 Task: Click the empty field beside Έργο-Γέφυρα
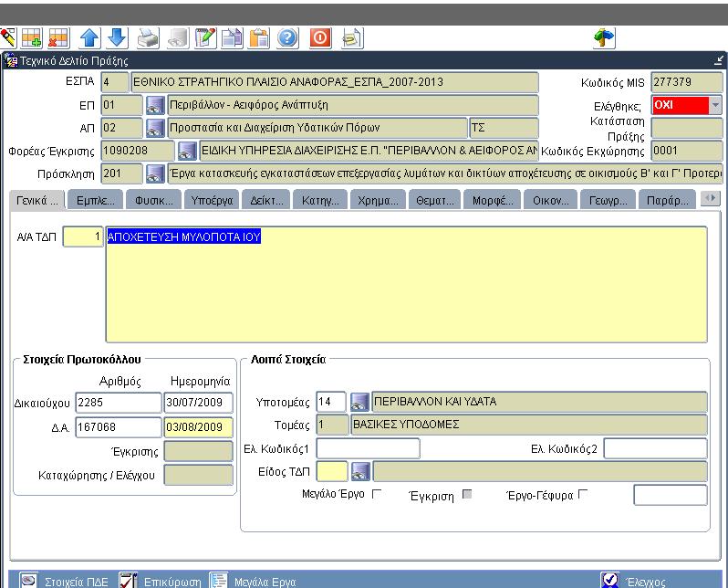coord(671,495)
